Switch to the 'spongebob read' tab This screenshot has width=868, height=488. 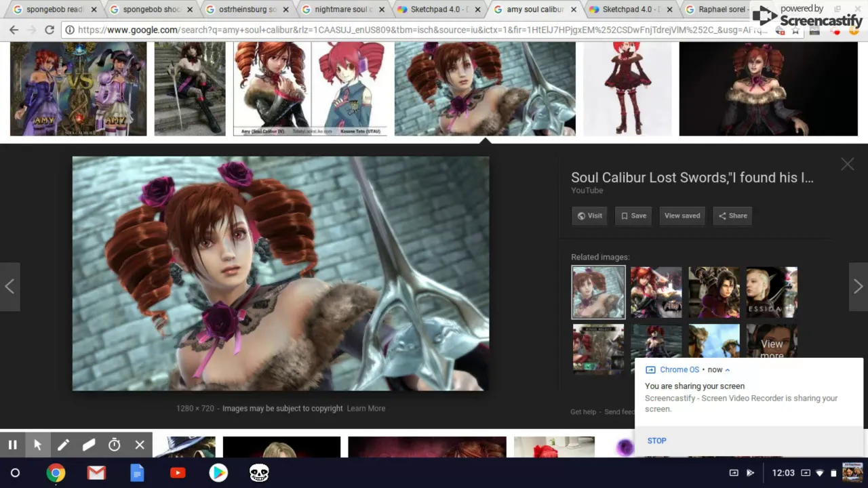(x=54, y=9)
